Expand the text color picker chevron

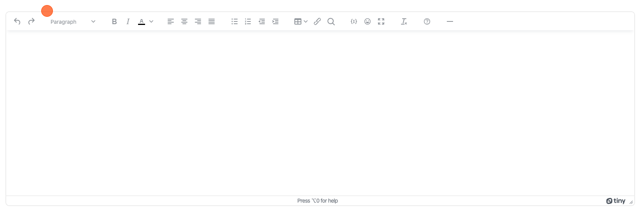(x=151, y=22)
